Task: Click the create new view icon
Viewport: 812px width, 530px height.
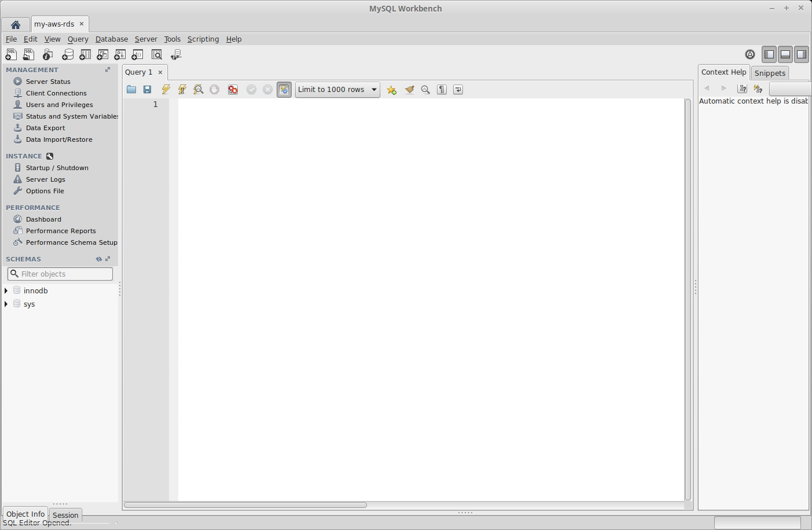Action: [102, 54]
